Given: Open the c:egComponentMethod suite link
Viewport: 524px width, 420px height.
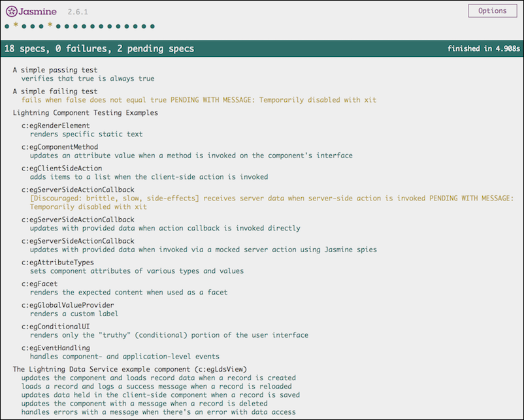Looking at the screenshot, I should (x=60, y=147).
